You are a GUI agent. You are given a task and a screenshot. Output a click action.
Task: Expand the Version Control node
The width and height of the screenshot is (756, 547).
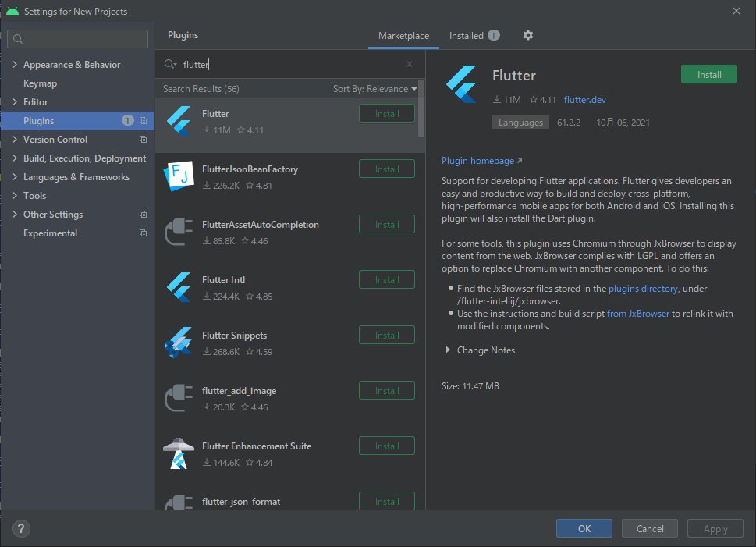tap(15, 140)
